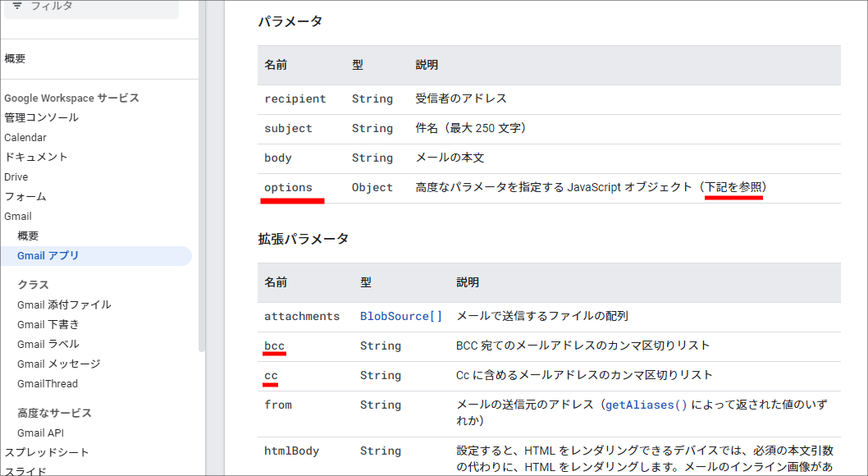Image resolution: width=868 pixels, height=476 pixels.
Task: Open Gmail 下書き class page
Action: pyautogui.click(x=48, y=324)
